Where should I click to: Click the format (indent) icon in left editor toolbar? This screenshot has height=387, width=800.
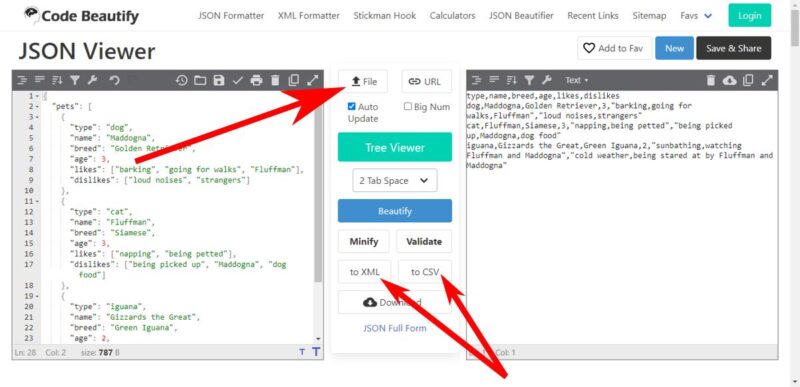[x=22, y=80]
